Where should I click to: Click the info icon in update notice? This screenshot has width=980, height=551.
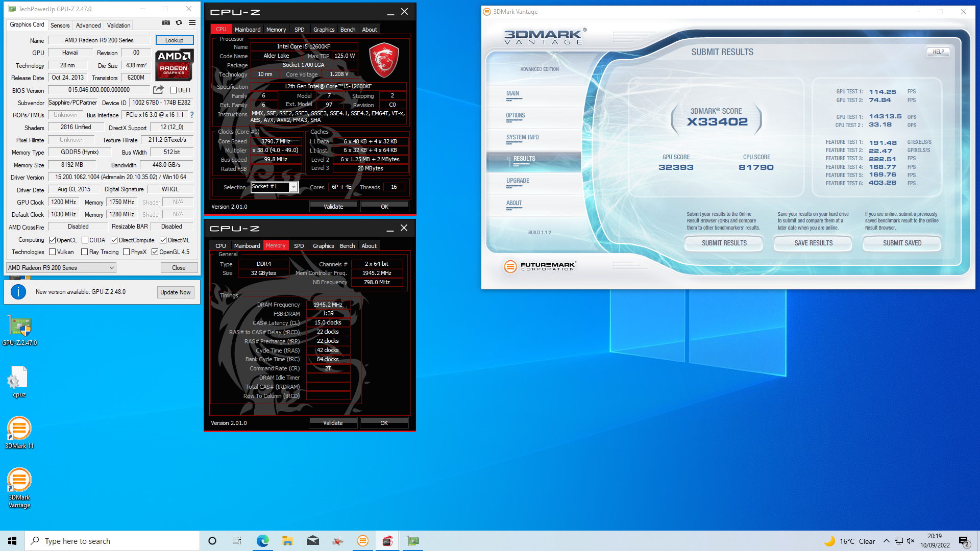tap(18, 292)
